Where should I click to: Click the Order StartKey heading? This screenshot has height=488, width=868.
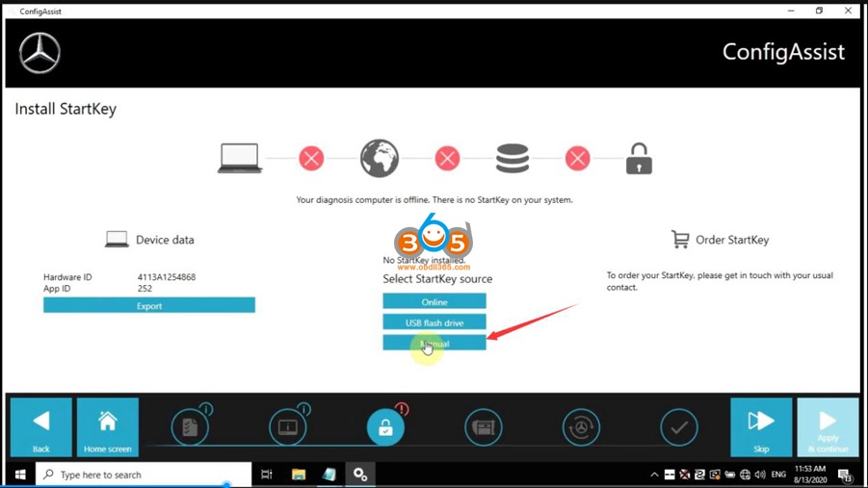(x=732, y=240)
